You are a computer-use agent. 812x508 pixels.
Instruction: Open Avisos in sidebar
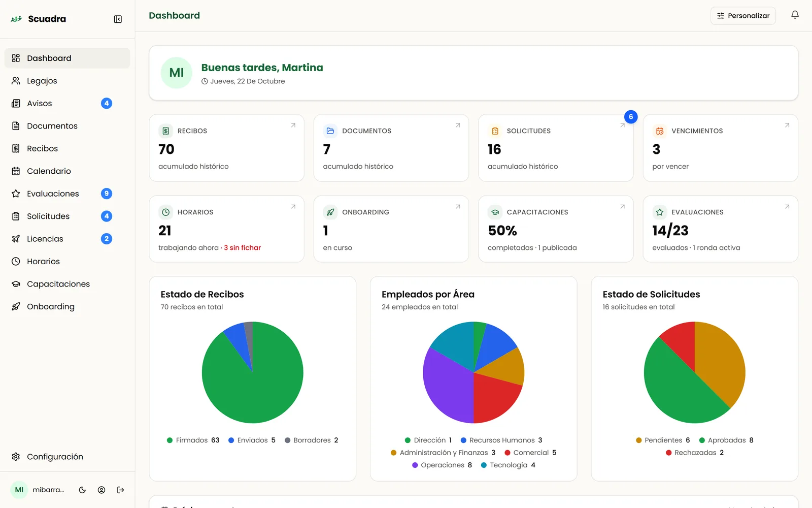point(67,104)
